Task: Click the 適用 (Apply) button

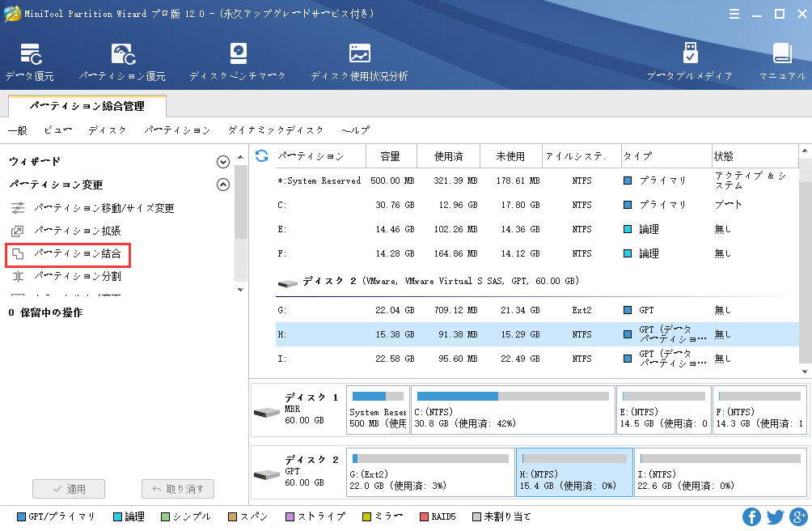Action: (x=69, y=489)
